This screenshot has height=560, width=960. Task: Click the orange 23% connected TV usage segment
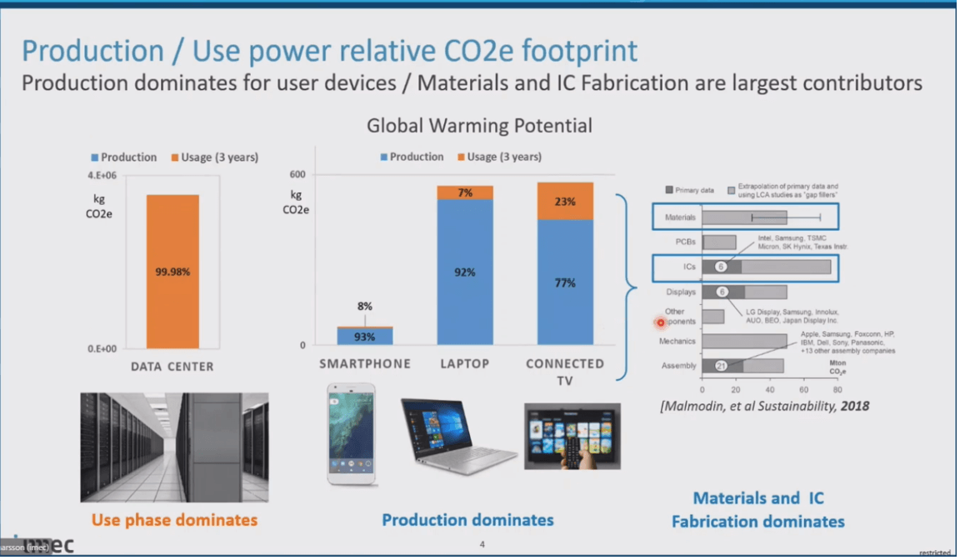pos(565,201)
